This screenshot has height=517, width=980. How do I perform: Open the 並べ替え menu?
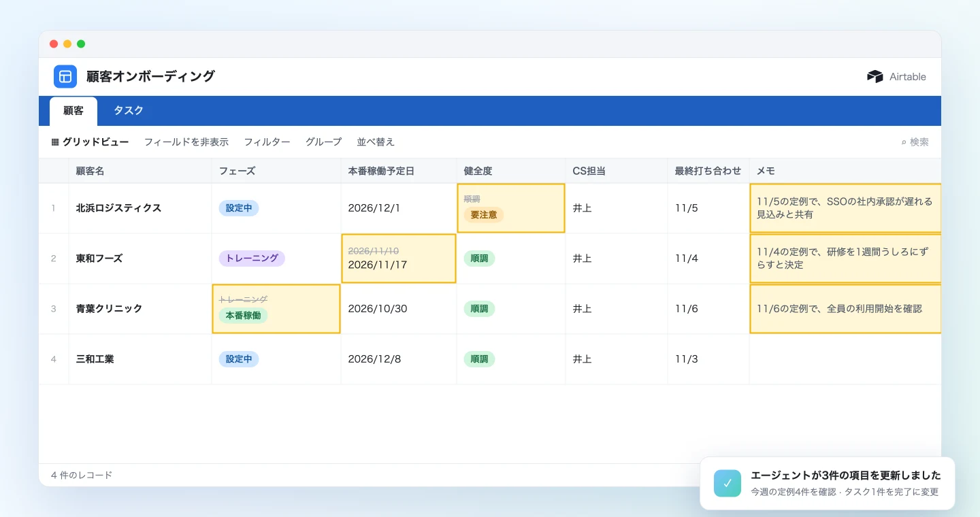[376, 142]
